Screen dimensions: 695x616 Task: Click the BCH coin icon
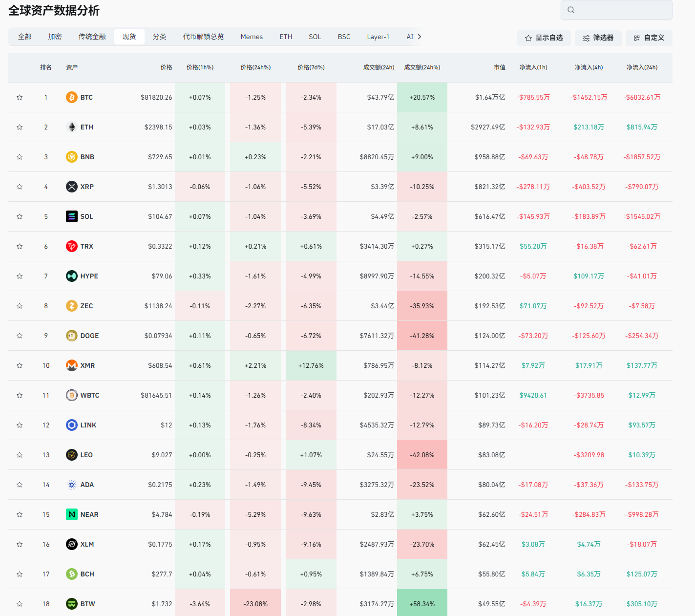tap(72, 574)
